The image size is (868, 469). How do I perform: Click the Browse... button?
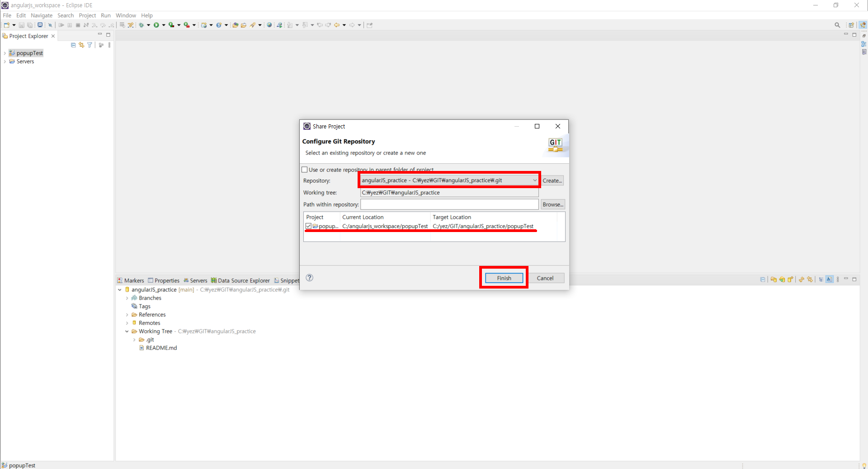pos(553,204)
